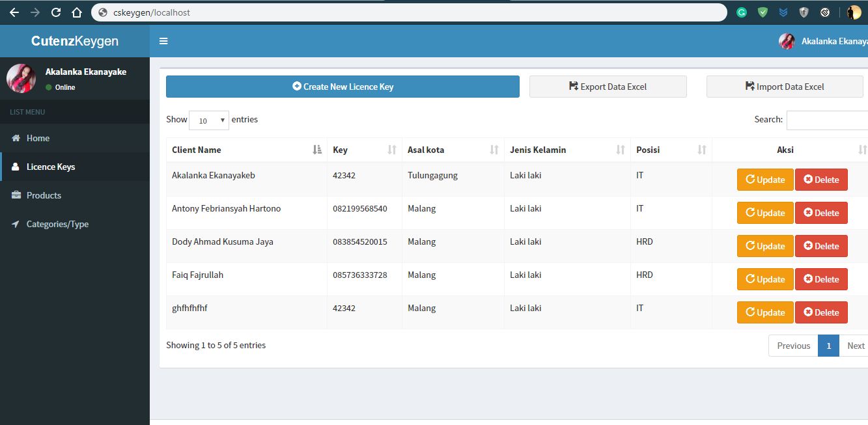Click the browser home icon
The width and height of the screenshot is (868, 425).
pyautogui.click(x=77, y=12)
